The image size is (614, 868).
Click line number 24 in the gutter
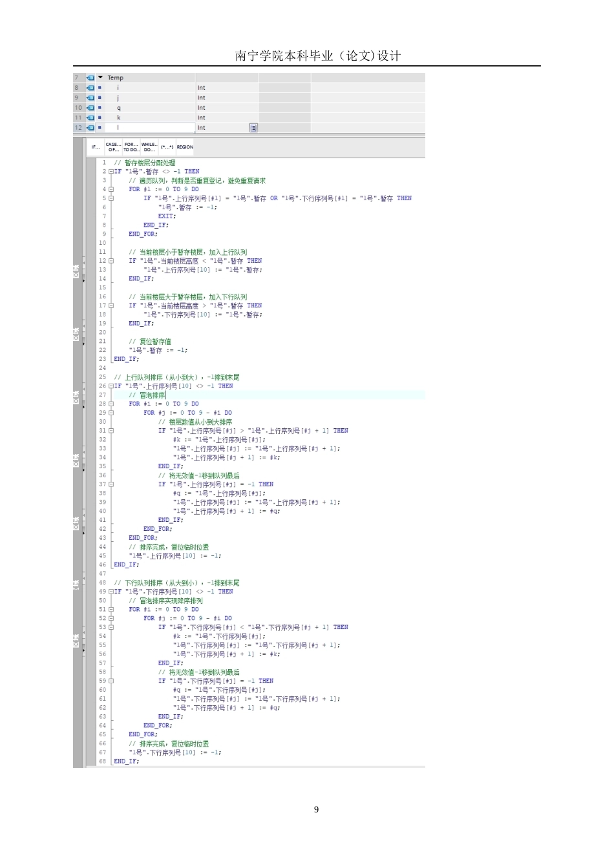pyautogui.click(x=102, y=368)
